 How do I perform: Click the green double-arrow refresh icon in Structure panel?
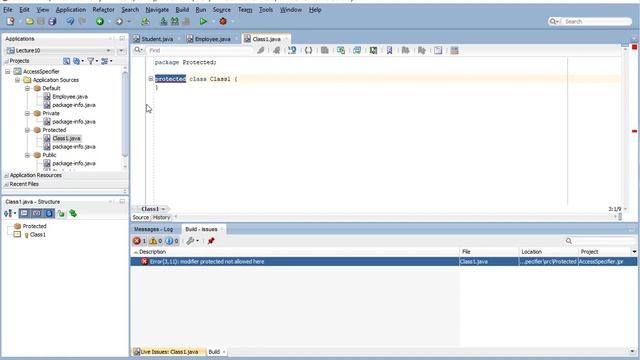pyautogui.click(x=73, y=213)
